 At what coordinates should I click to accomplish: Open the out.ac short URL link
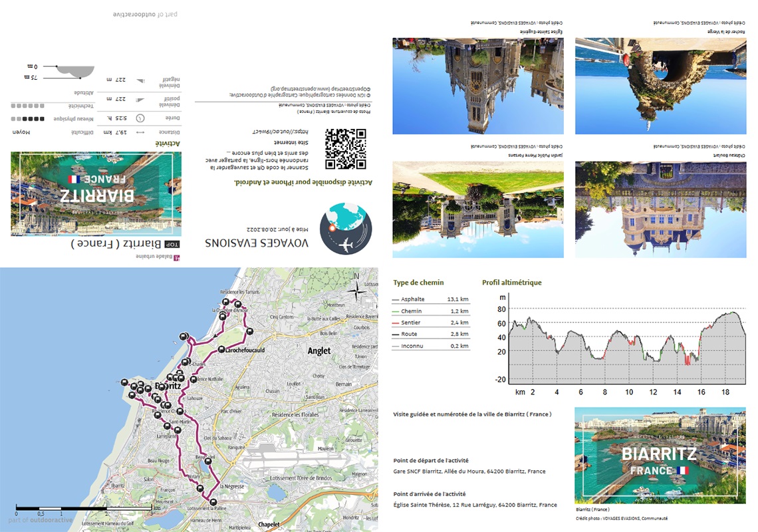(x=280, y=132)
